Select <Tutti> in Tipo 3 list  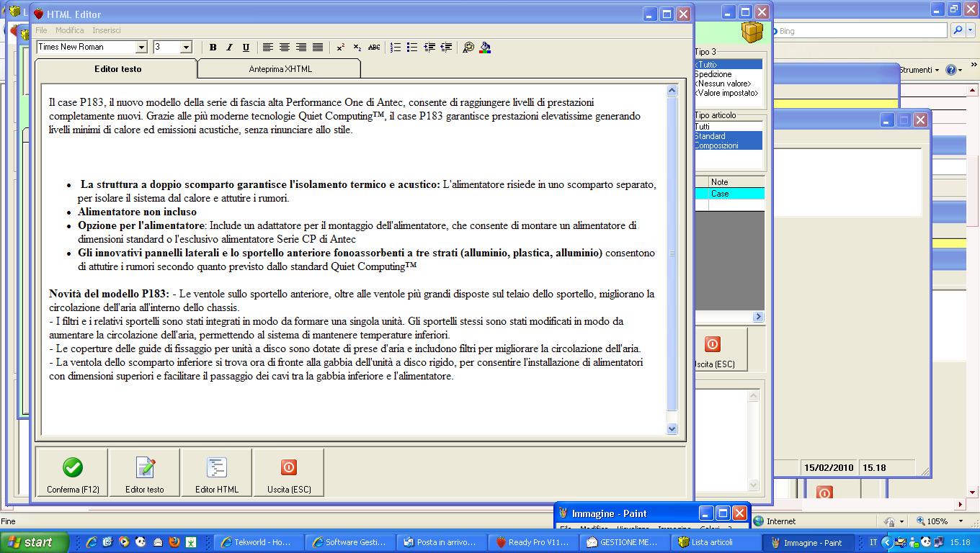tap(728, 65)
